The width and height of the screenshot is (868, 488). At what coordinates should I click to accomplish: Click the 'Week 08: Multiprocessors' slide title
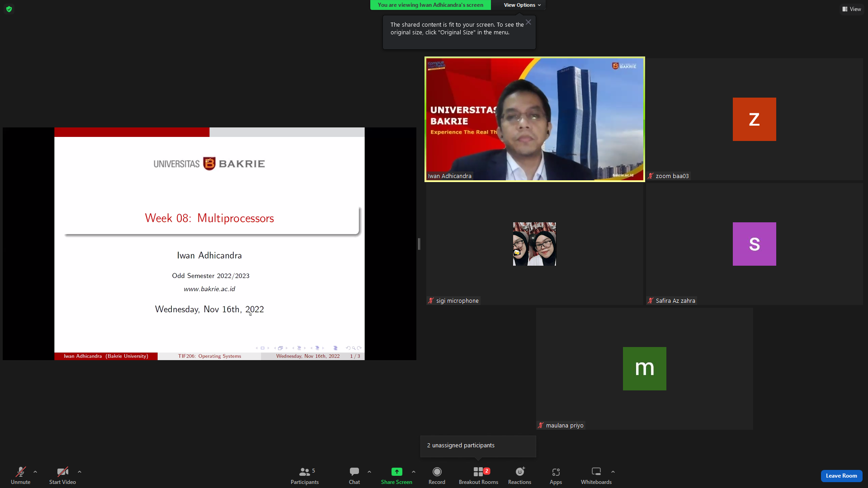pyautogui.click(x=209, y=218)
